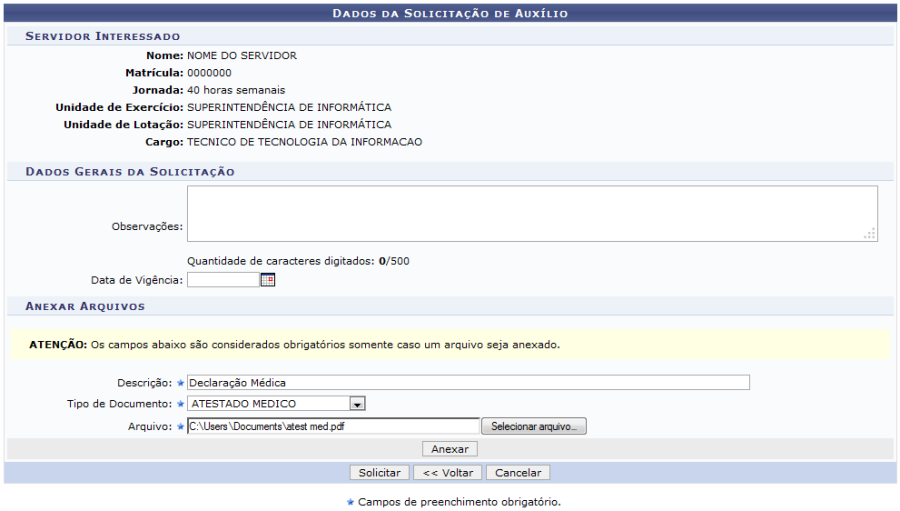
Task: Click into the Data de Vigência date field
Action: [222, 280]
